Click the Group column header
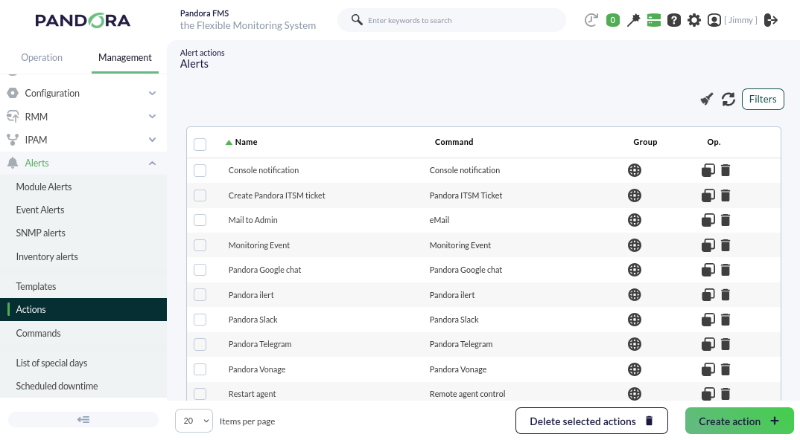This screenshot has height=440, width=800. click(645, 142)
